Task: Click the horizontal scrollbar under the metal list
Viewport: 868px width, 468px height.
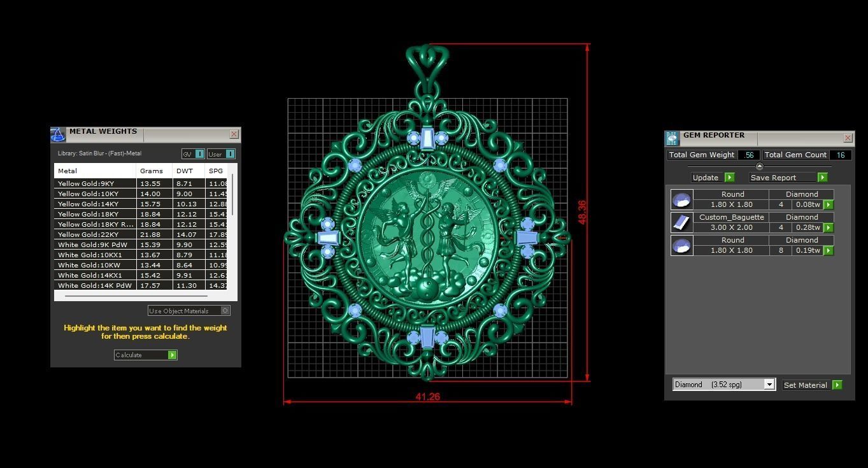Action: click(136, 296)
